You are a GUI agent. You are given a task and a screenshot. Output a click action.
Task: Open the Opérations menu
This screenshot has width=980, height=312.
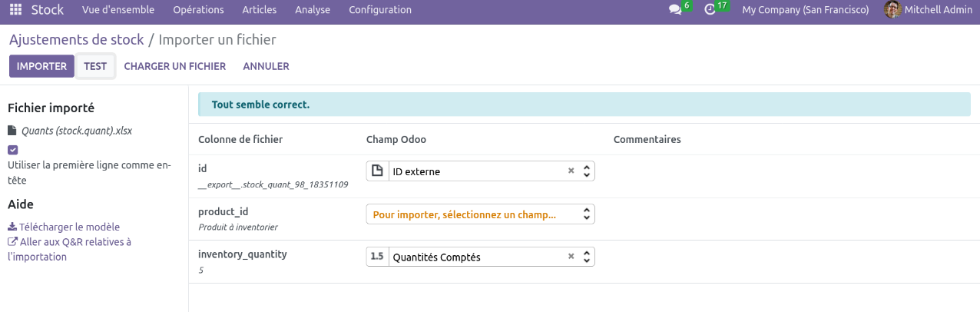(x=198, y=10)
